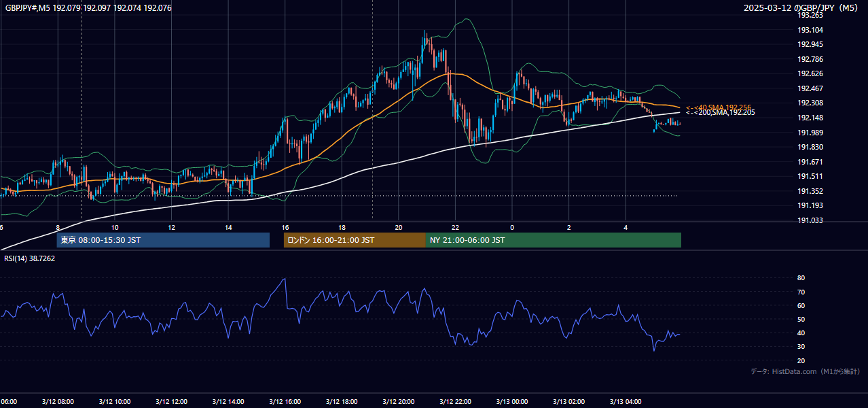The image size is (868, 408).
Task: Click price axis label 191.193
Action: tap(810, 205)
